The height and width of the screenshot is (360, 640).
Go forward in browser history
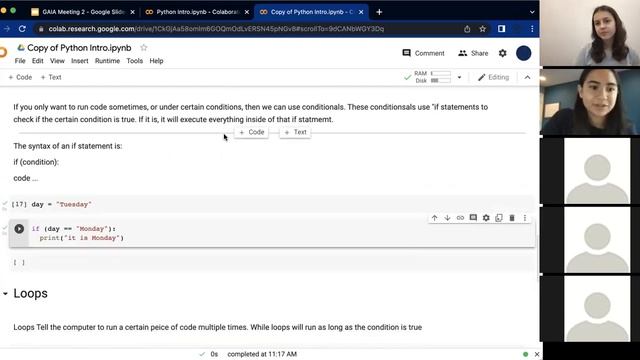point(7,29)
